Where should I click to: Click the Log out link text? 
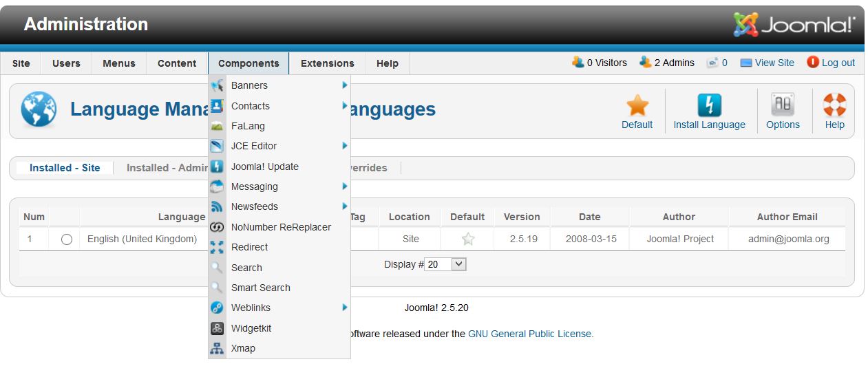(x=838, y=63)
